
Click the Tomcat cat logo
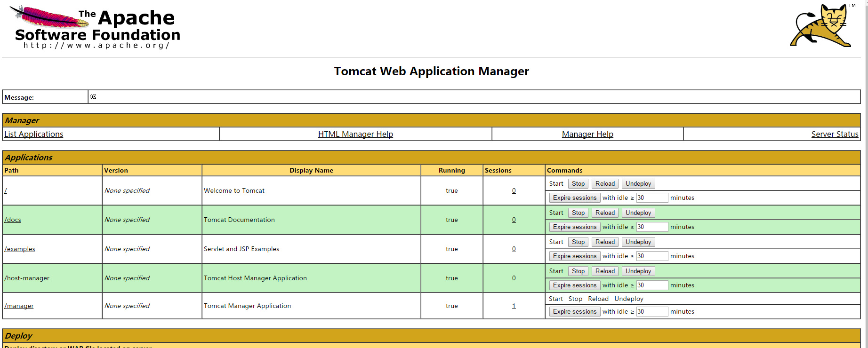pos(822,25)
